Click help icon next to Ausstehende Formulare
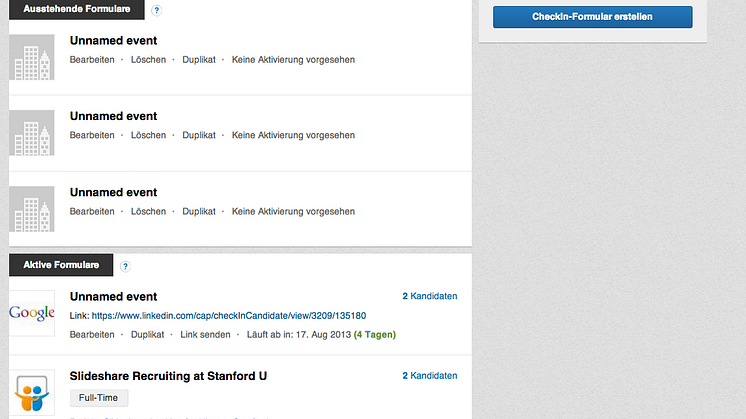The width and height of the screenshot is (746, 419). click(x=156, y=10)
